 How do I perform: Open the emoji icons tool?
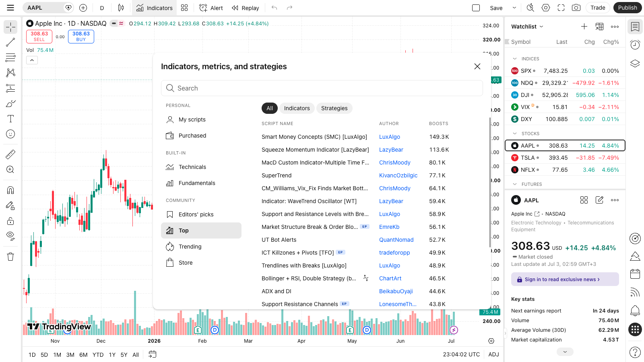(x=10, y=134)
